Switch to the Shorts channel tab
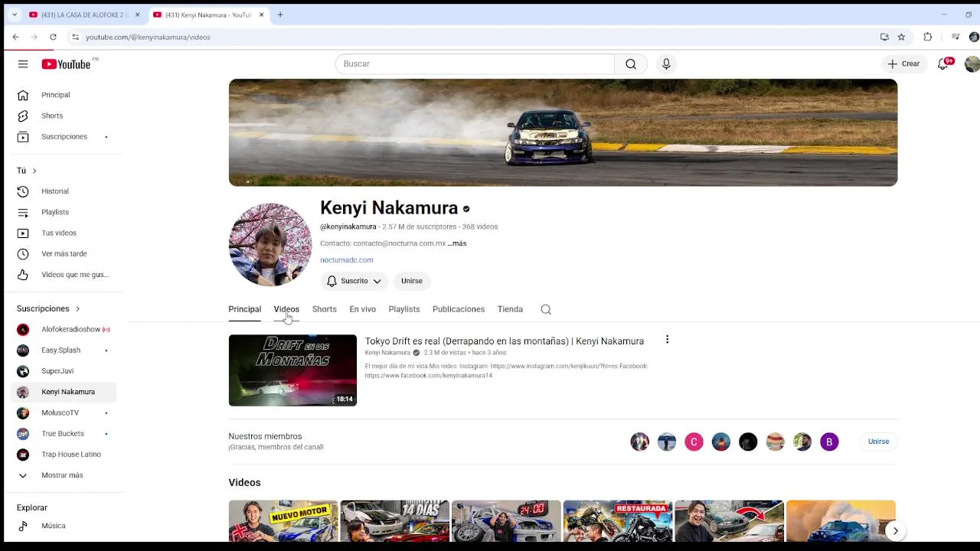 coord(324,309)
